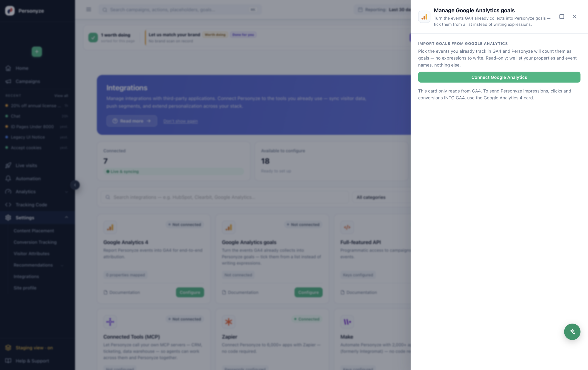Open Tracking Code in the sidebar
588x370 pixels.
coord(37,205)
